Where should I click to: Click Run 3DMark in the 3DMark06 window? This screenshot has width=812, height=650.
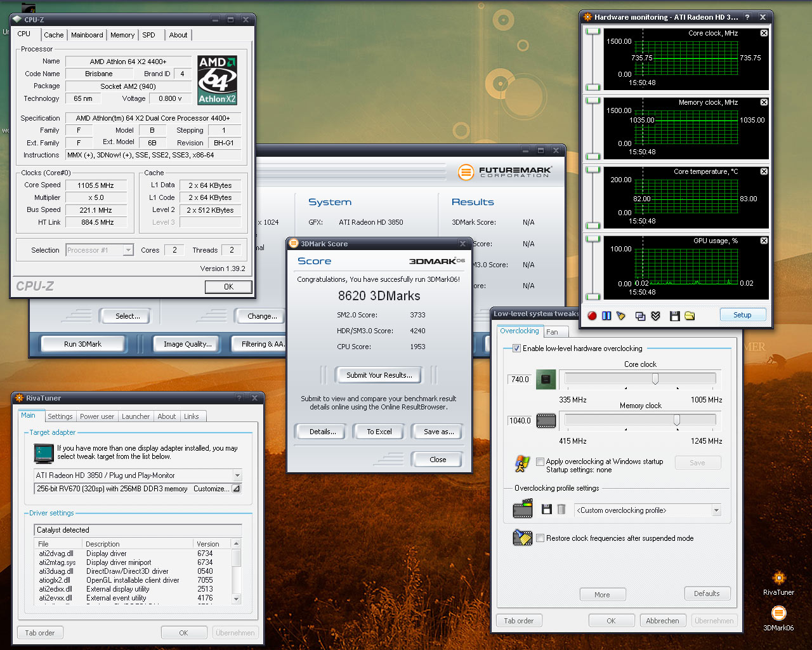tap(82, 344)
